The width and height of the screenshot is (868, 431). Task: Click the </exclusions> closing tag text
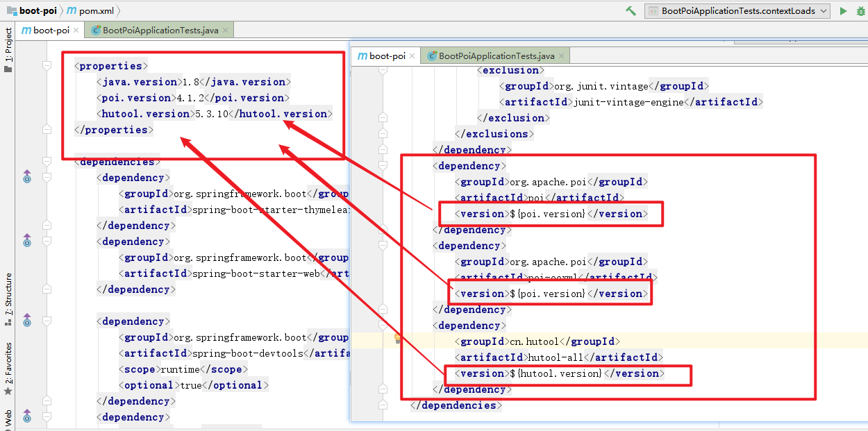point(494,134)
